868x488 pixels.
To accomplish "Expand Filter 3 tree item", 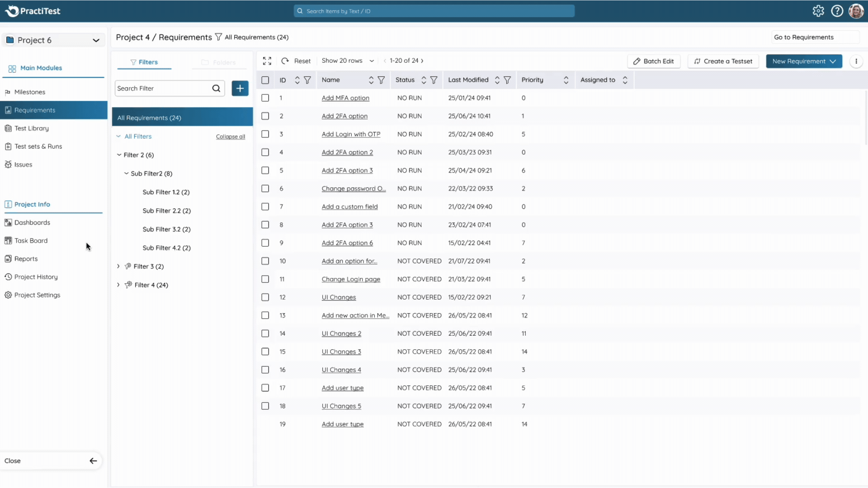I will point(118,266).
